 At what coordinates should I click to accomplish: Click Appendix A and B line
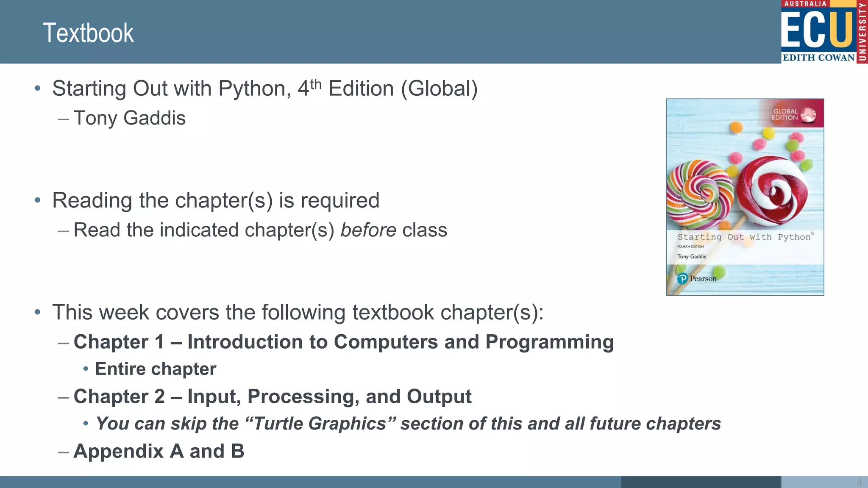pyautogui.click(x=159, y=451)
